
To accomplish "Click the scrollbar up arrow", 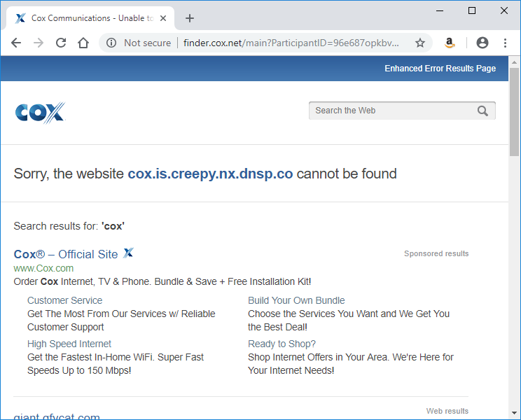I will coord(515,62).
